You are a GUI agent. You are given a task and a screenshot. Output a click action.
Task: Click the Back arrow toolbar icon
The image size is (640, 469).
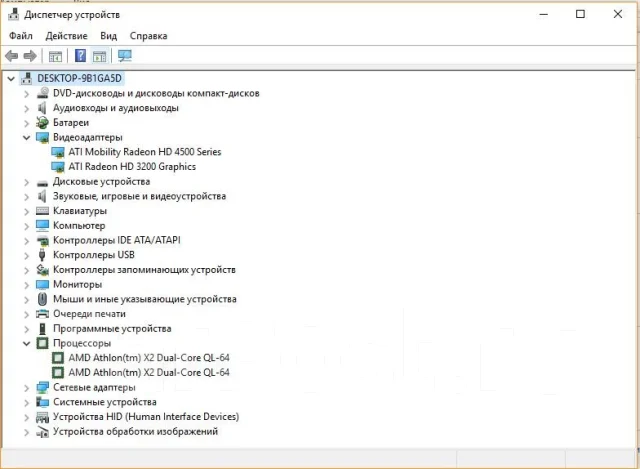point(11,56)
